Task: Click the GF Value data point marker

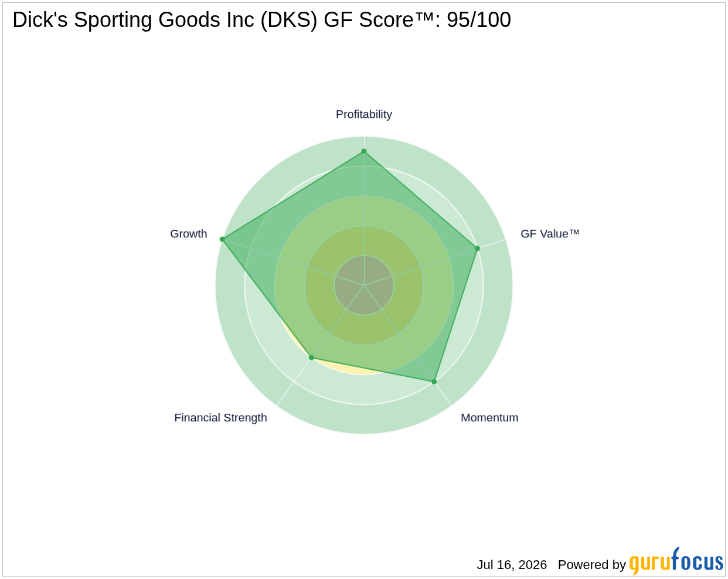Action: (478, 248)
